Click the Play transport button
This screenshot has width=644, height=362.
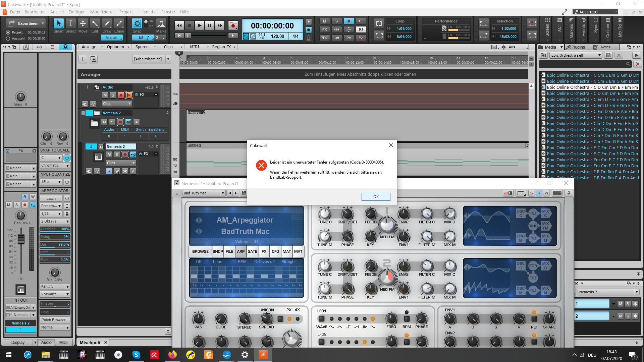point(199,25)
